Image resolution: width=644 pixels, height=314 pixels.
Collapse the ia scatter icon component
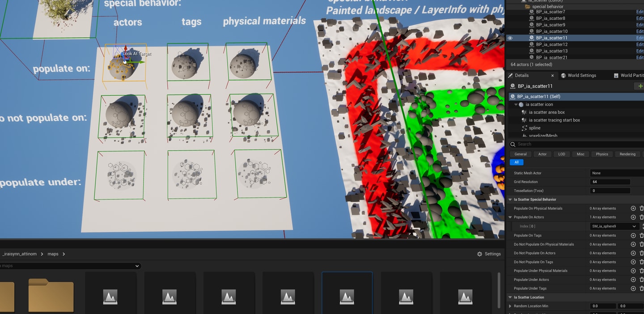click(x=516, y=105)
